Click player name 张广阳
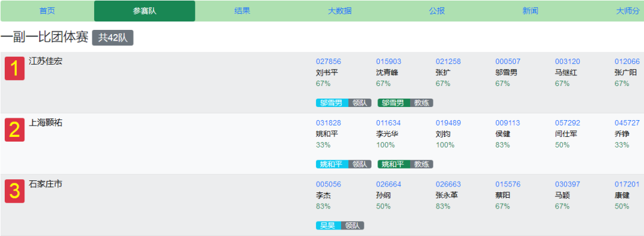This screenshot has width=644, height=236. pos(626,73)
